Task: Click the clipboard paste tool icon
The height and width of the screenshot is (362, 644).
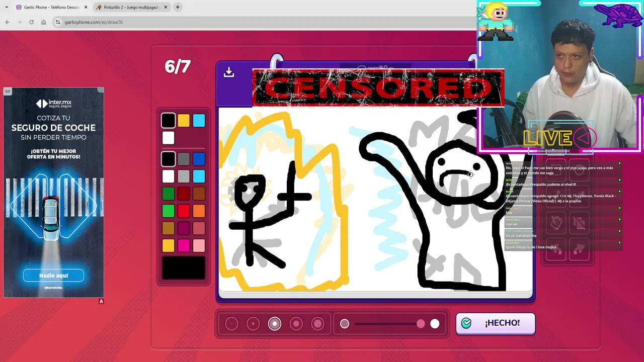Action: point(556,222)
